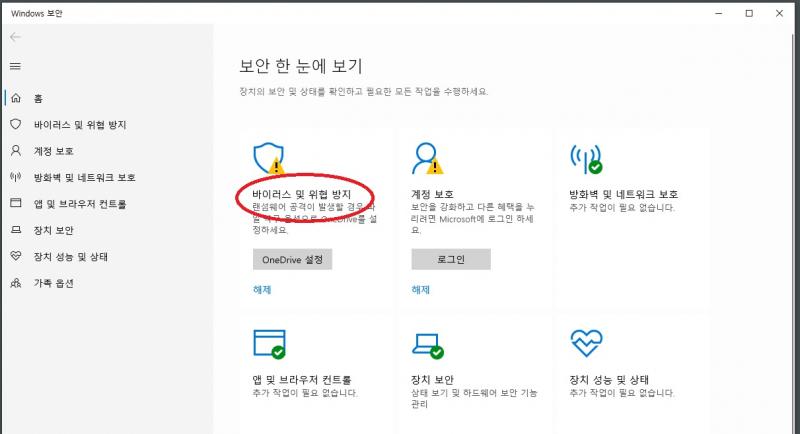Click the 장치 보안 laptop tile icon
Image resolution: width=800 pixels, height=434 pixels.
pyautogui.click(x=426, y=343)
